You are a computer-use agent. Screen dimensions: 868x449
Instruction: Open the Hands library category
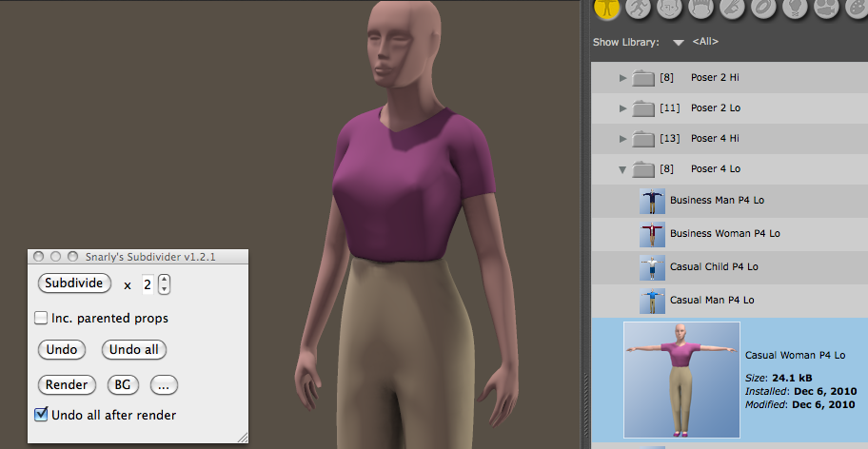point(733,8)
